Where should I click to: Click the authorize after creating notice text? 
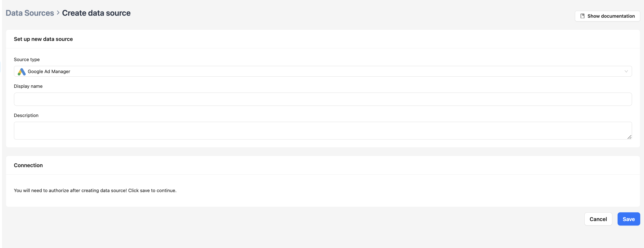[95, 191]
